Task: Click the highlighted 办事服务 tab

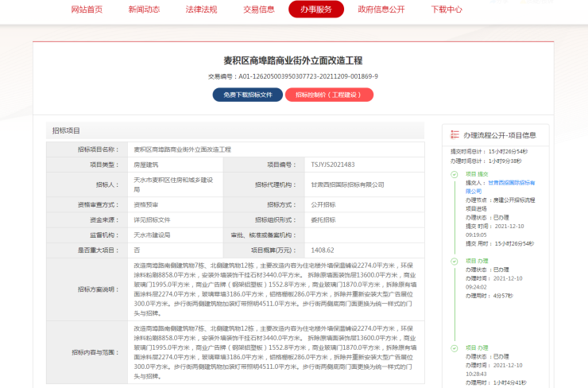Action: pyautogui.click(x=316, y=10)
